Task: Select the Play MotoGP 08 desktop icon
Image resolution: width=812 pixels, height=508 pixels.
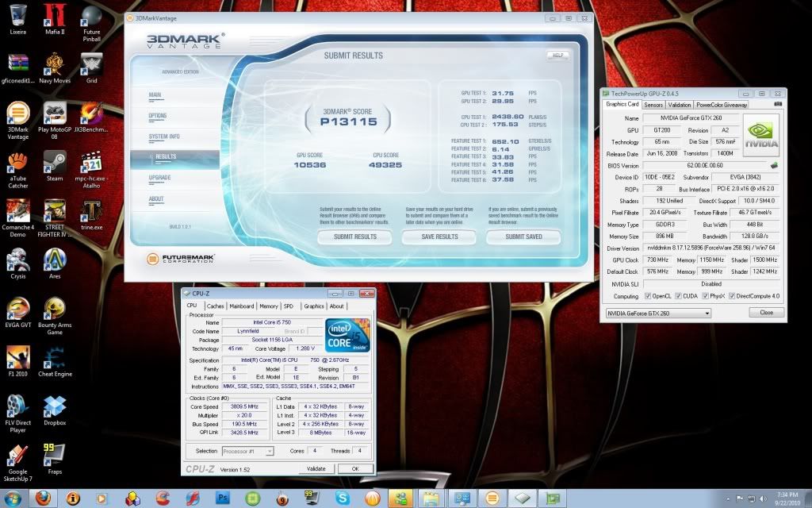Action: pyautogui.click(x=55, y=121)
